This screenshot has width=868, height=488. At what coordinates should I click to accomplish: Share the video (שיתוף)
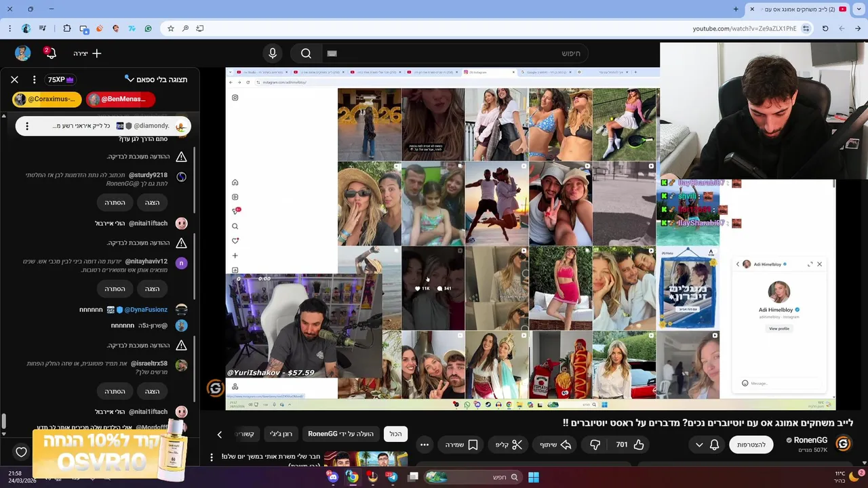pyautogui.click(x=555, y=445)
